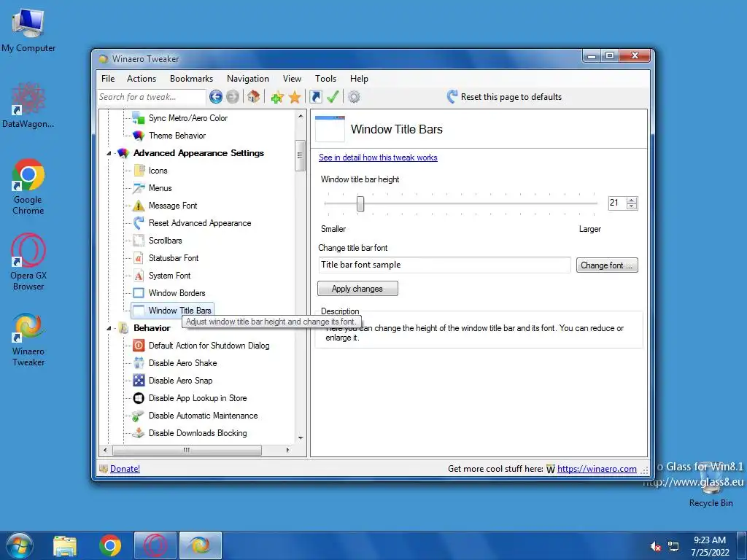Click the Scrollbars item icon

tap(139, 241)
